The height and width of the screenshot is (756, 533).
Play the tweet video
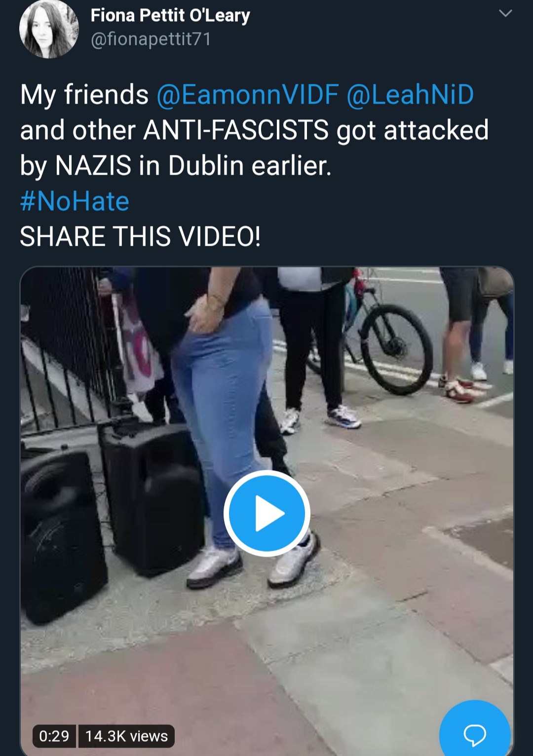coord(267,513)
